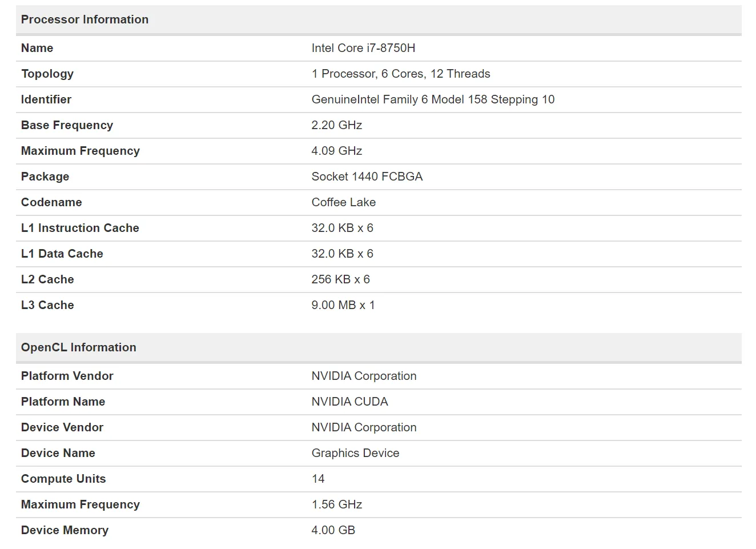The image size is (756, 549).
Task: Click the Processor Information section header
Action: pos(84,19)
